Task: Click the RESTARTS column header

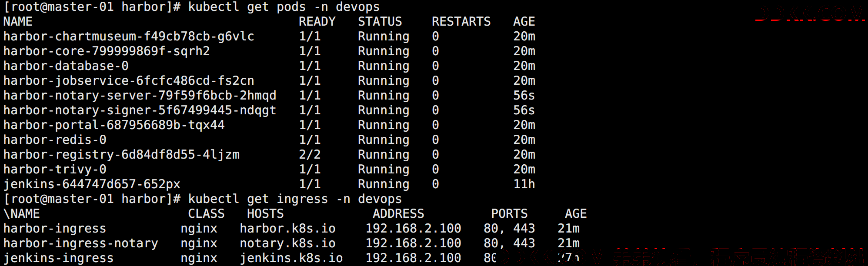Action: (461, 22)
